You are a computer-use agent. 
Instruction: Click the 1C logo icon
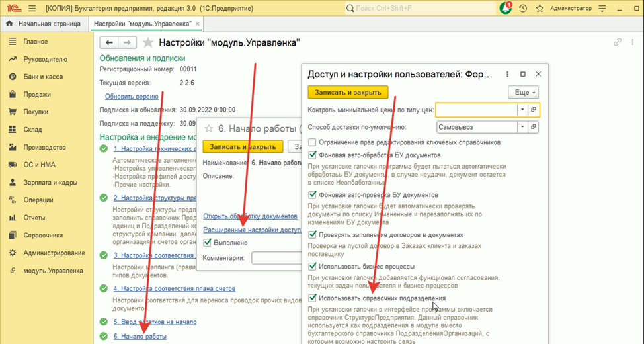(x=14, y=8)
